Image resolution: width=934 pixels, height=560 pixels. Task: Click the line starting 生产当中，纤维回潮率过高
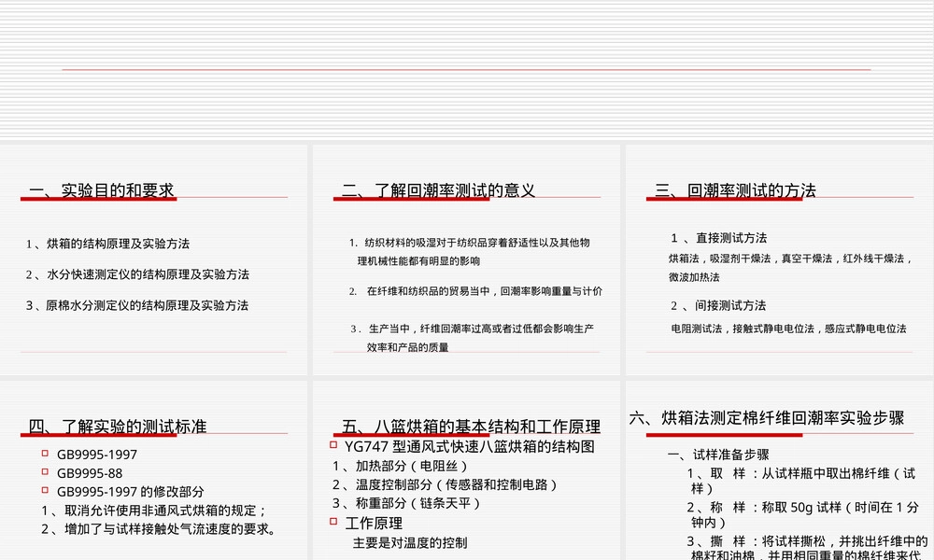(472, 329)
